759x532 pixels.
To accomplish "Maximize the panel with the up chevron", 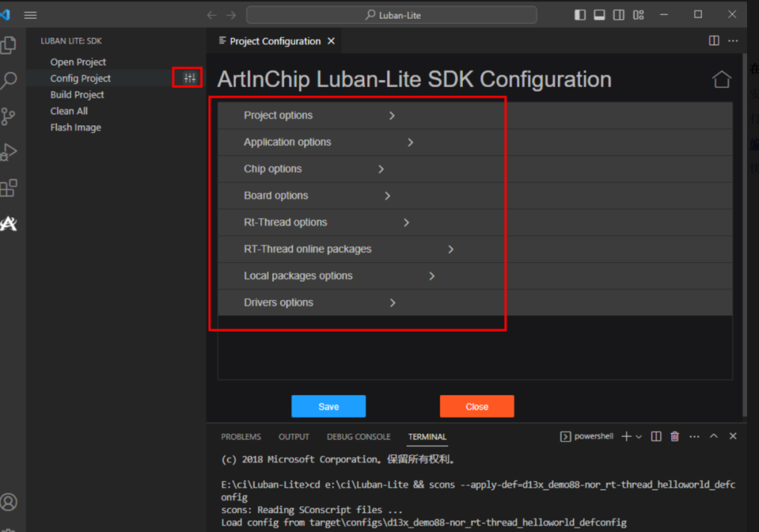I will point(714,436).
